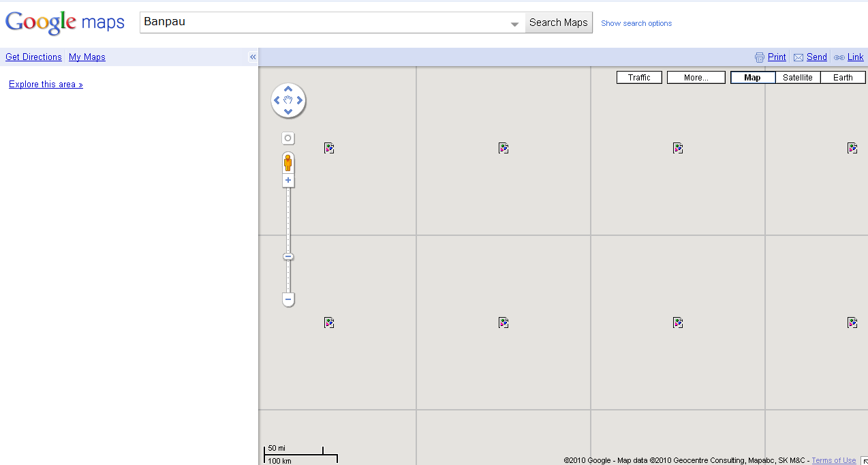Click the zoom slider handle
Viewport: 868px width, 465px height.
tap(288, 257)
